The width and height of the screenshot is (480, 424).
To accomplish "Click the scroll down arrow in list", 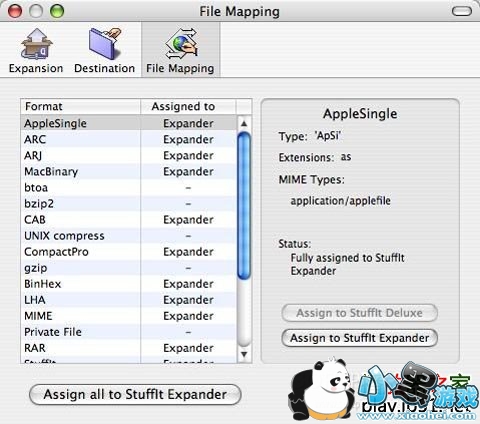I will click(244, 354).
